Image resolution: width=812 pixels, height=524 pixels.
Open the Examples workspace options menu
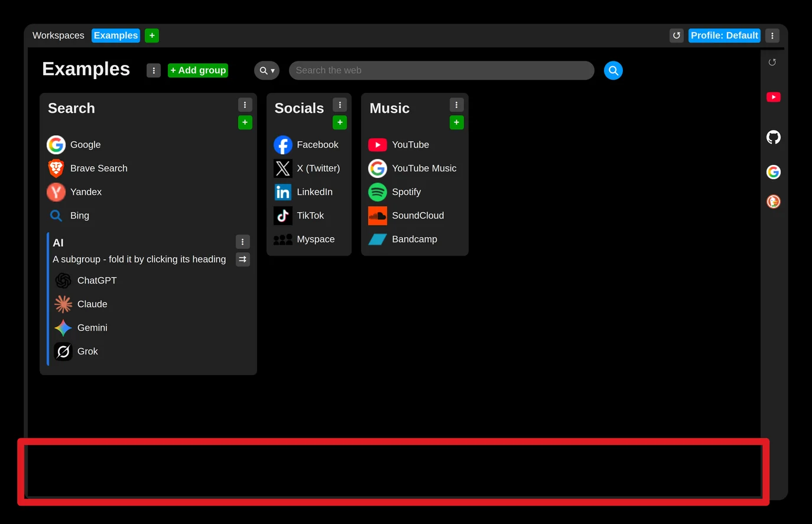[154, 70]
